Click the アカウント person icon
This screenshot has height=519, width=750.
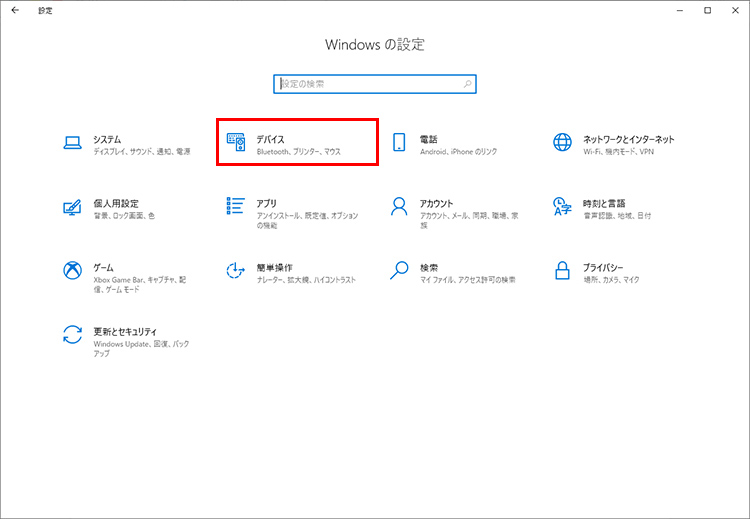[x=399, y=207]
